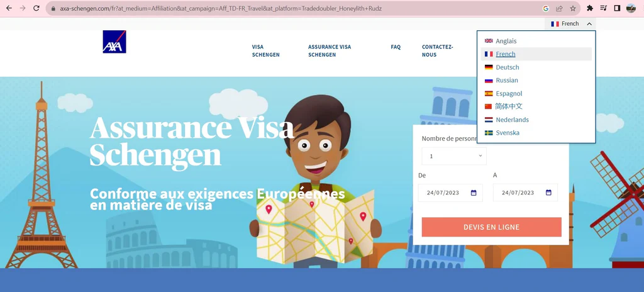The width and height of the screenshot is (644, 292).
Task: Expand Nombre de personnes dropdown
Action: coord(454,156)
